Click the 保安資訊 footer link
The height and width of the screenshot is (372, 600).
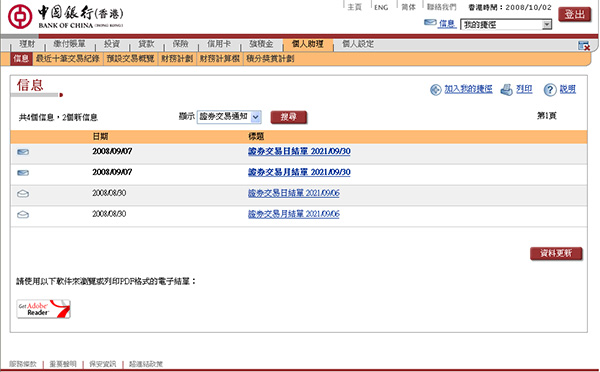(x=103, y=364)
